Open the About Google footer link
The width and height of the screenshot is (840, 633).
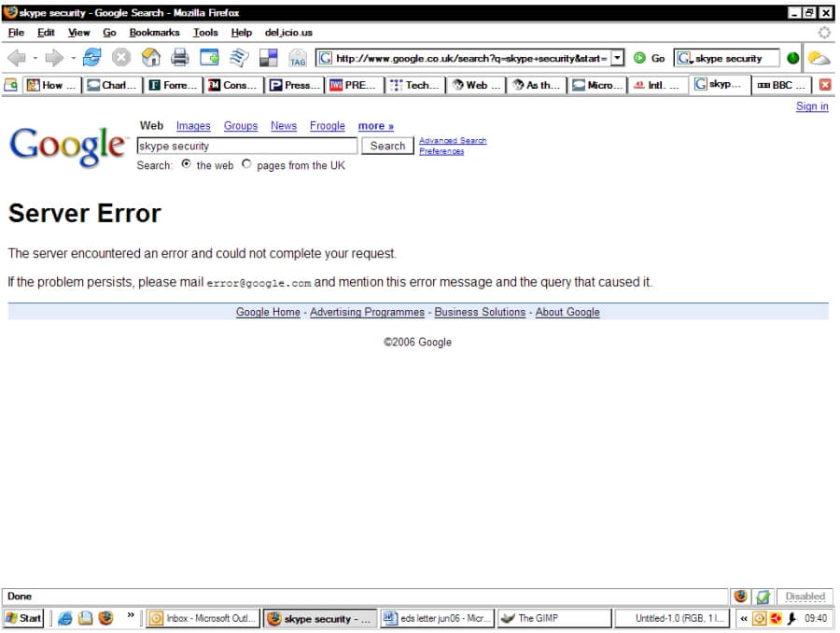click(567, 312)
